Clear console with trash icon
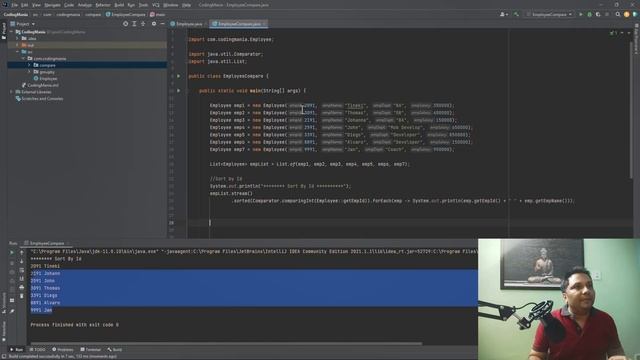This screenshot has height=360, width=640. pos(22,296)
